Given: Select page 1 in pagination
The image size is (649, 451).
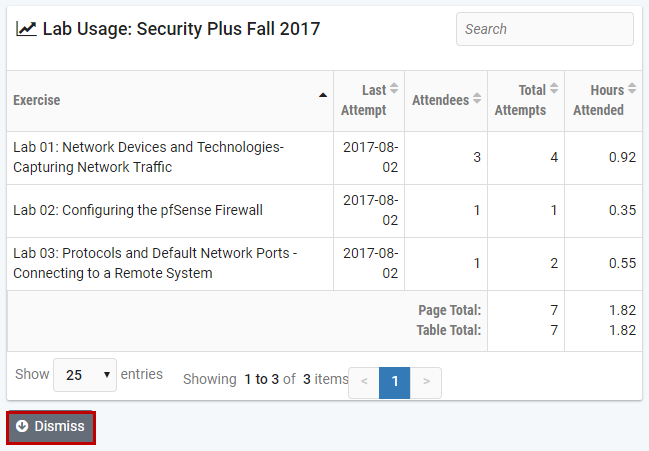Looking at the screenshot, I should [x=395, y=381].
